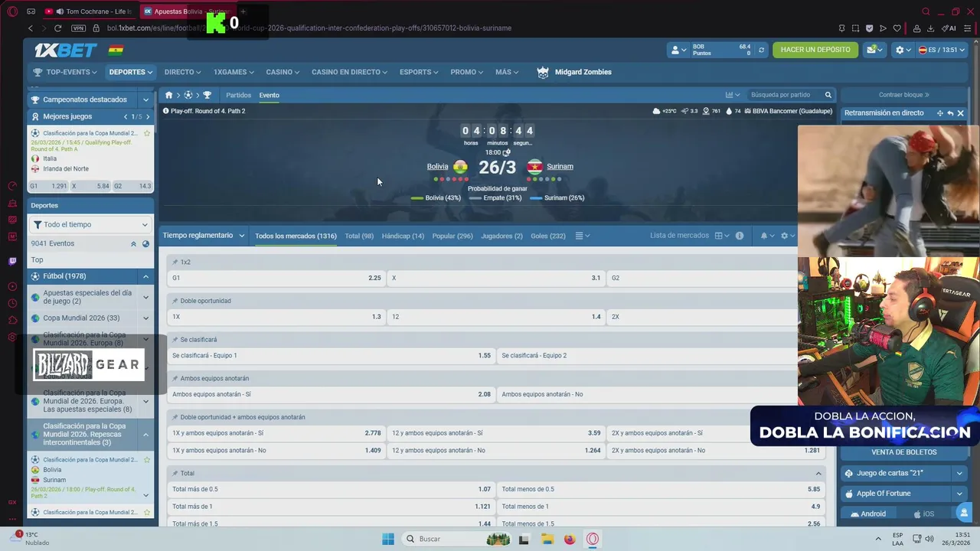Open the Twitch sidebar icon
The image size is (980, 551).
click(x=12, y=261)
